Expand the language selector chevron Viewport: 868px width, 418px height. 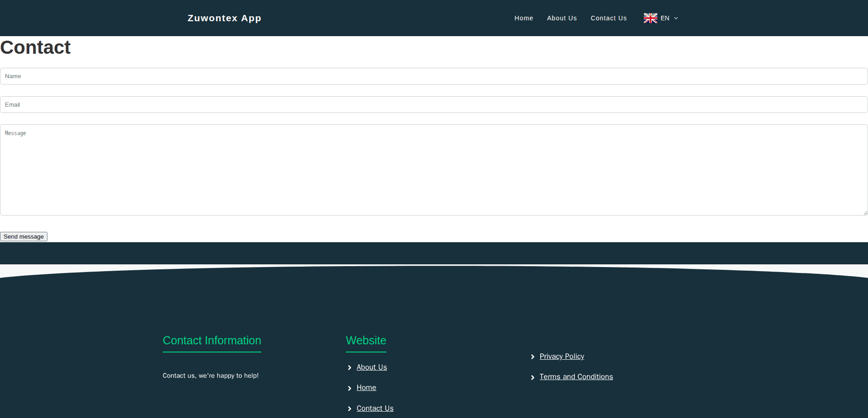[x=675, y=19]
